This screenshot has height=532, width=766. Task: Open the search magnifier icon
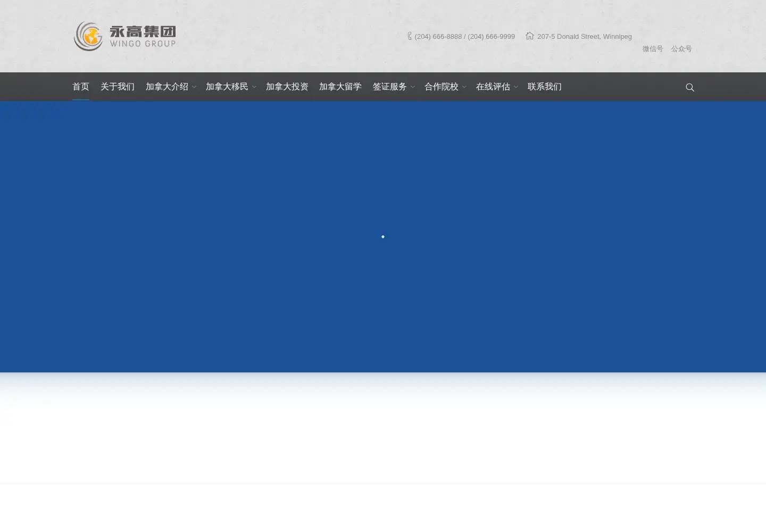[x=690, y=87]
